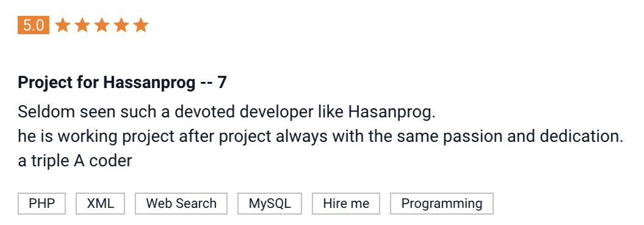Click the passion and dedication sentence
The width and height of the screenshot is (644, 225).
tap(320, 136)
